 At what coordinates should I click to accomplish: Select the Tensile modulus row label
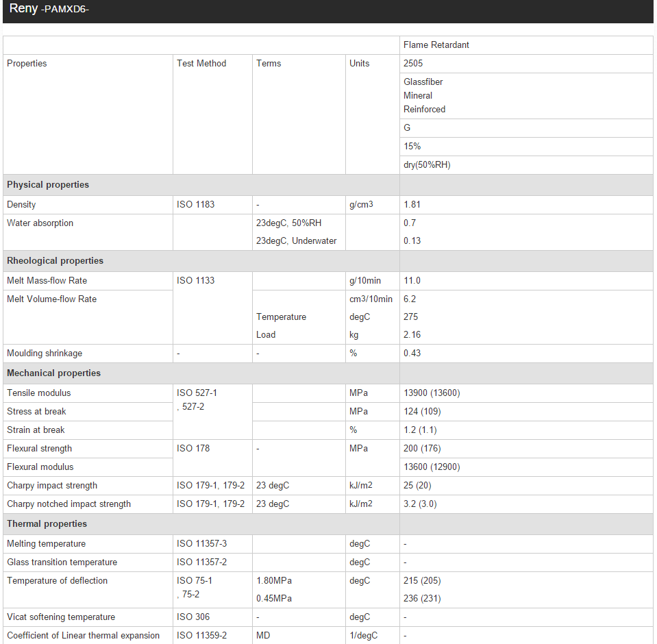38,393
